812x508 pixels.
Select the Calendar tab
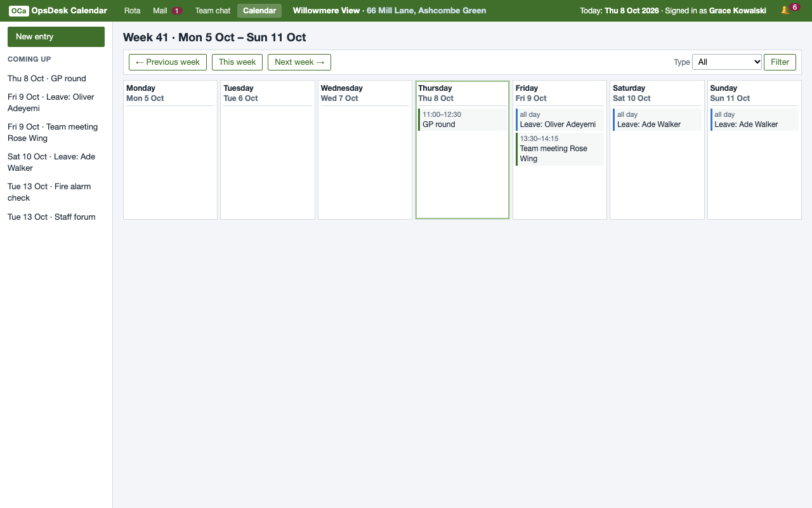click(x=259, y=11)
